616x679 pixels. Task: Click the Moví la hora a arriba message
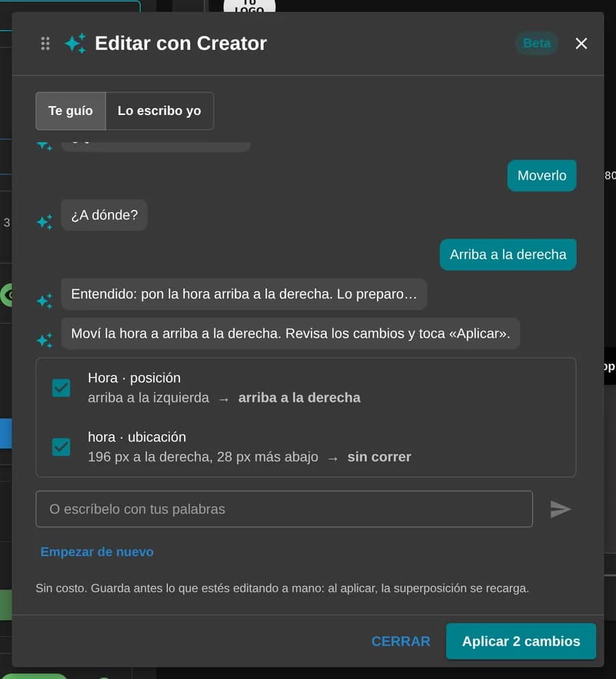[x=290, y=333]
